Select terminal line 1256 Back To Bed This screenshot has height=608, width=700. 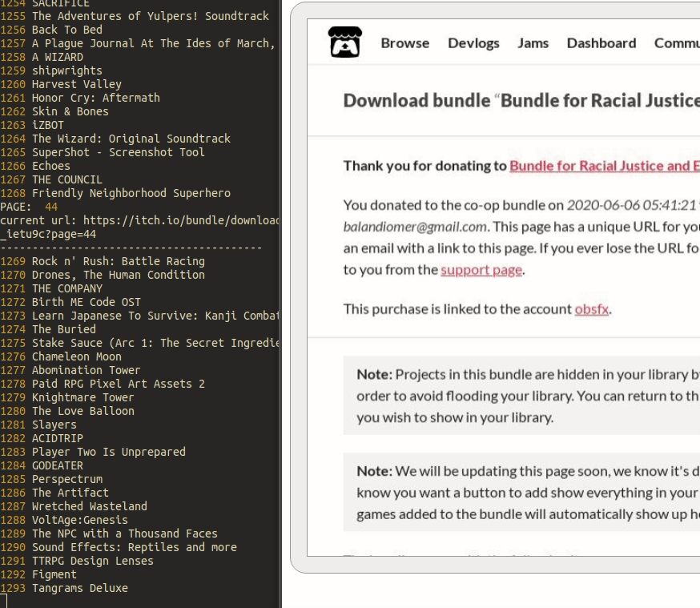click(x=51, y=30)
